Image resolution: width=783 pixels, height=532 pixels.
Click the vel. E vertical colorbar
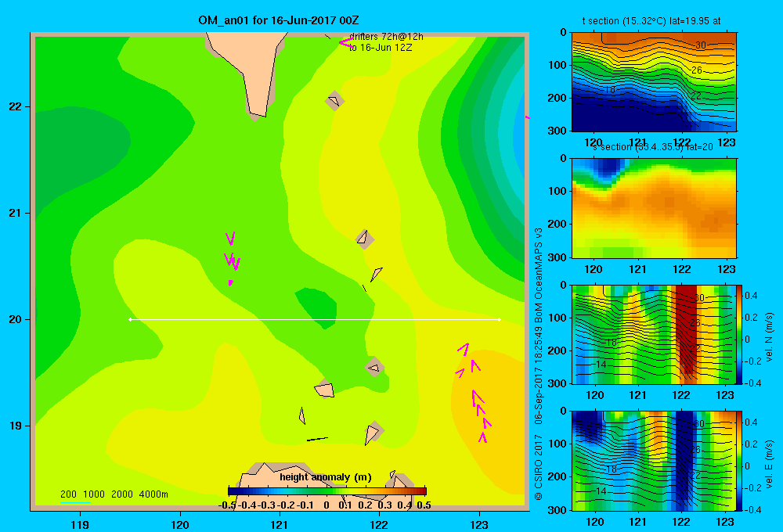740,461
